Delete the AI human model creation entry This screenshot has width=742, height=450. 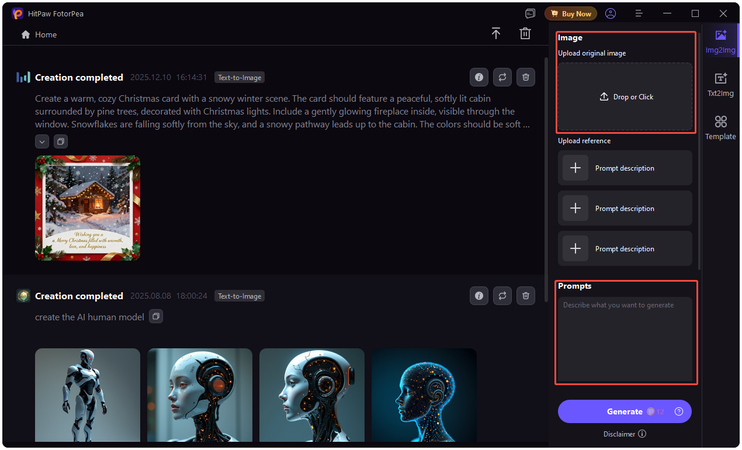click(525, 296)
